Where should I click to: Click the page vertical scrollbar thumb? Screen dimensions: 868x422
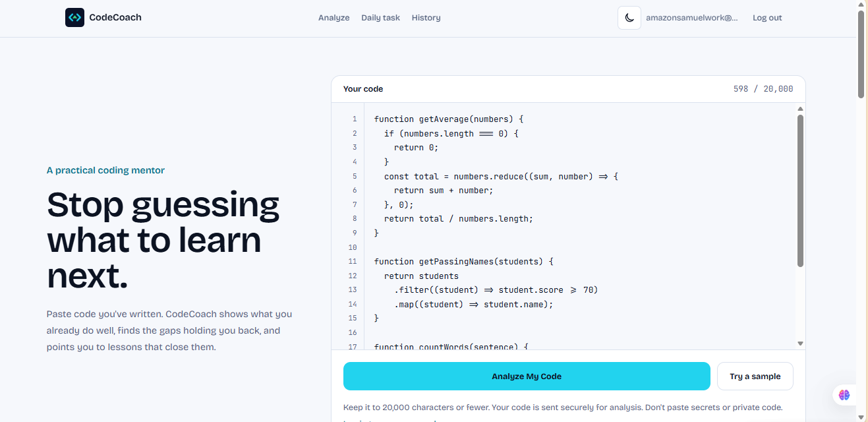coord(861,55)
